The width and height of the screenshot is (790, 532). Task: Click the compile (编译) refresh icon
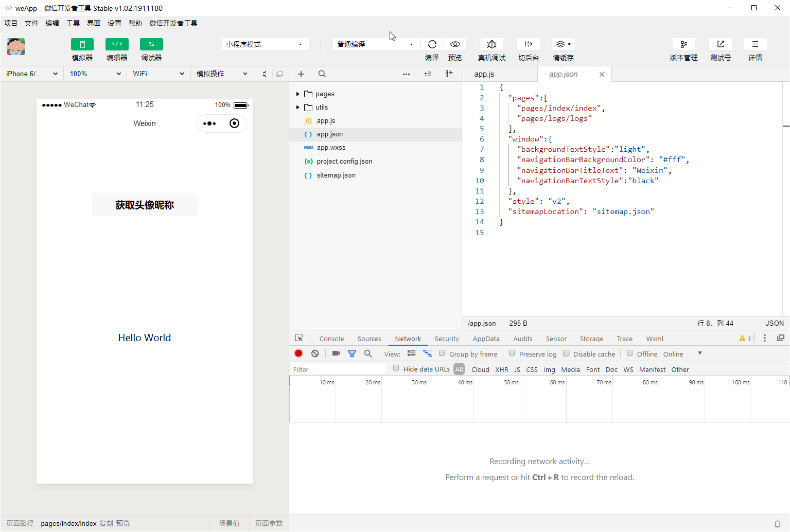432,44
